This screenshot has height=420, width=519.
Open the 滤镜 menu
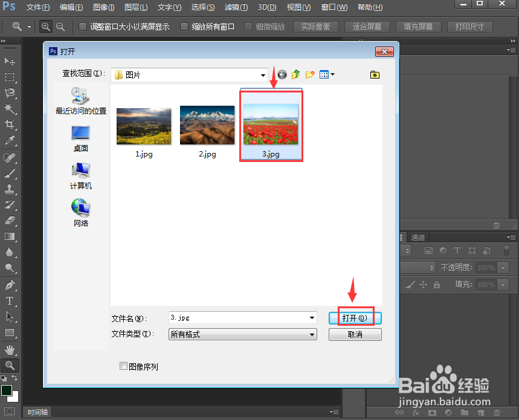236,7
